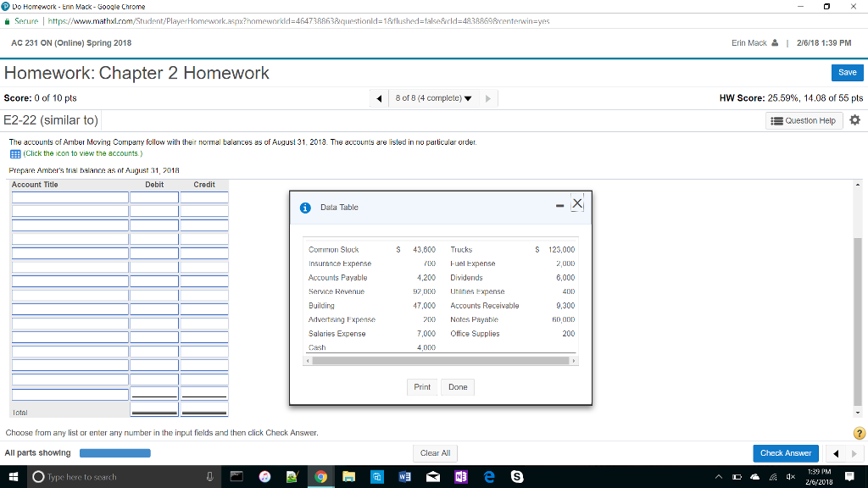
Task: Click the data table grid icon
Action: [14, 154]
